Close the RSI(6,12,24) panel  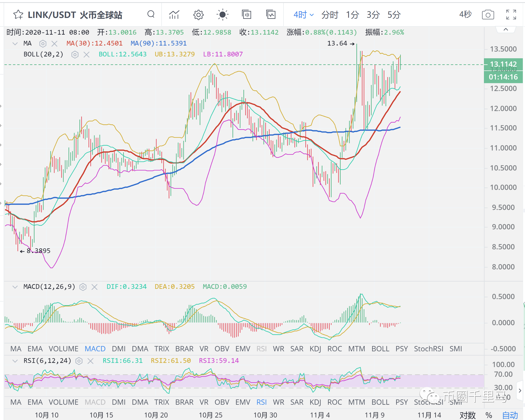90,361
